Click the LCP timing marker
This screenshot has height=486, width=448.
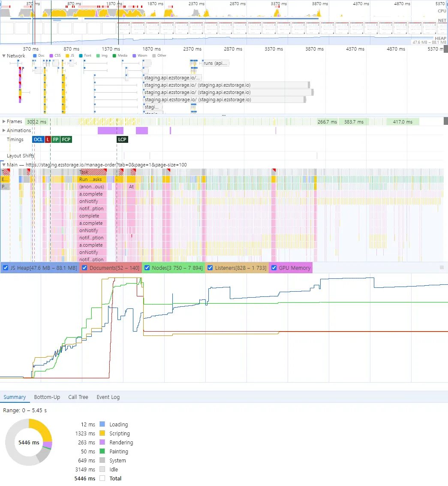(x=122, y=139)
